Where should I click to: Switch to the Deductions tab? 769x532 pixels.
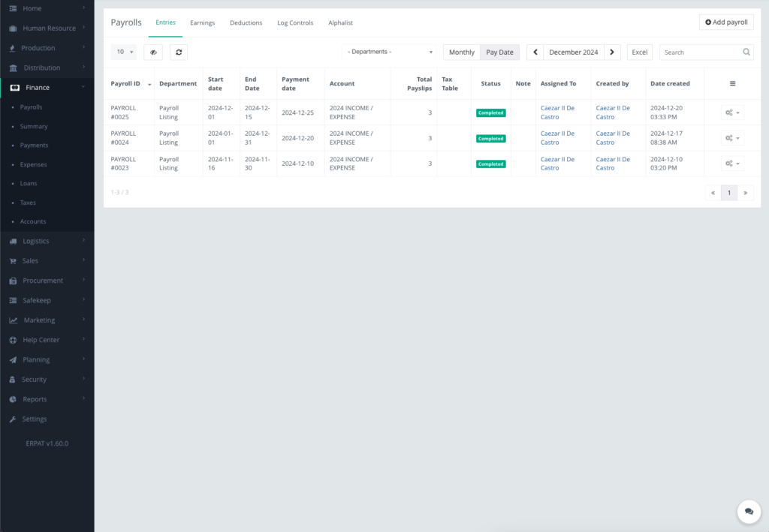coord(246,23)
